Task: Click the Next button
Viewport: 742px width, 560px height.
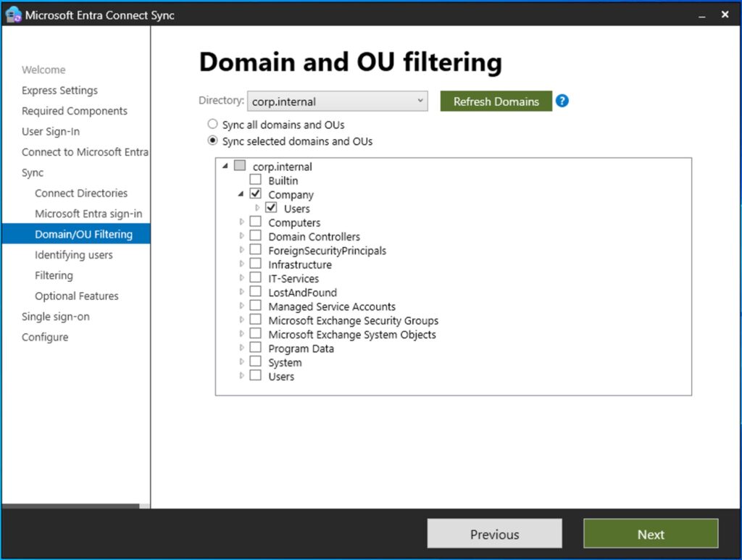Action: click(650, 534)
